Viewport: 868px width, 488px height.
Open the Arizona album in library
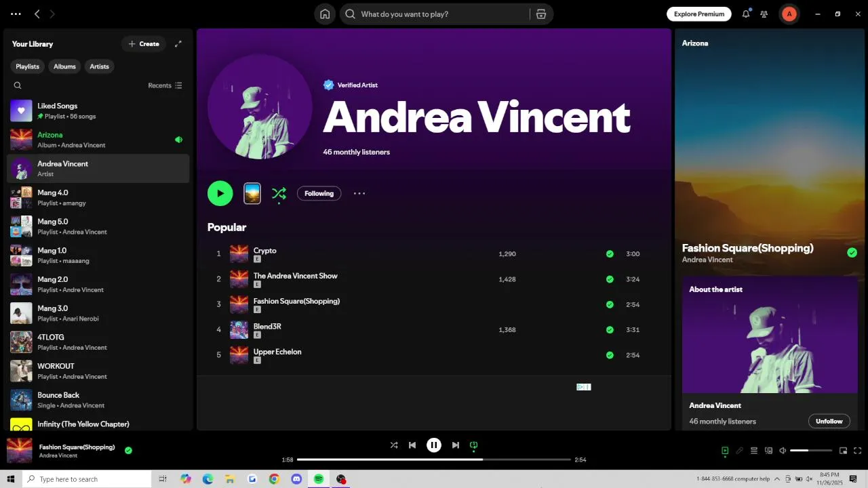[98, 140]
